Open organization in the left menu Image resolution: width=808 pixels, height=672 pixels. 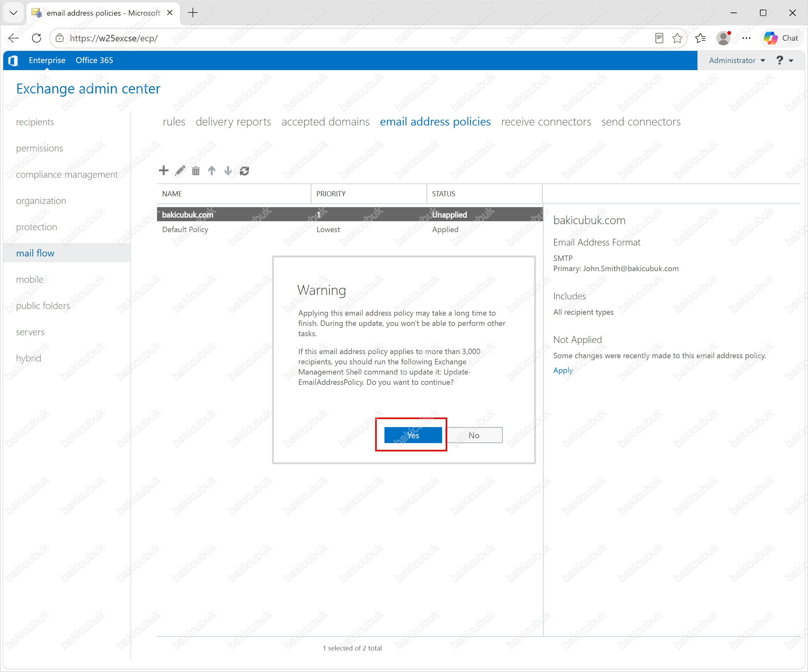click(41, 201)
